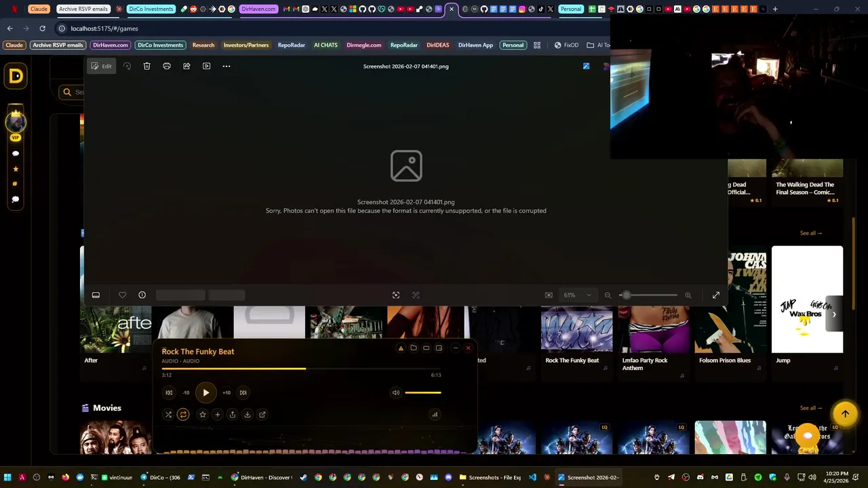Show file info in Photos
Image resolution: width=868 pixels, height=488 pixels.
coord(142,295)
